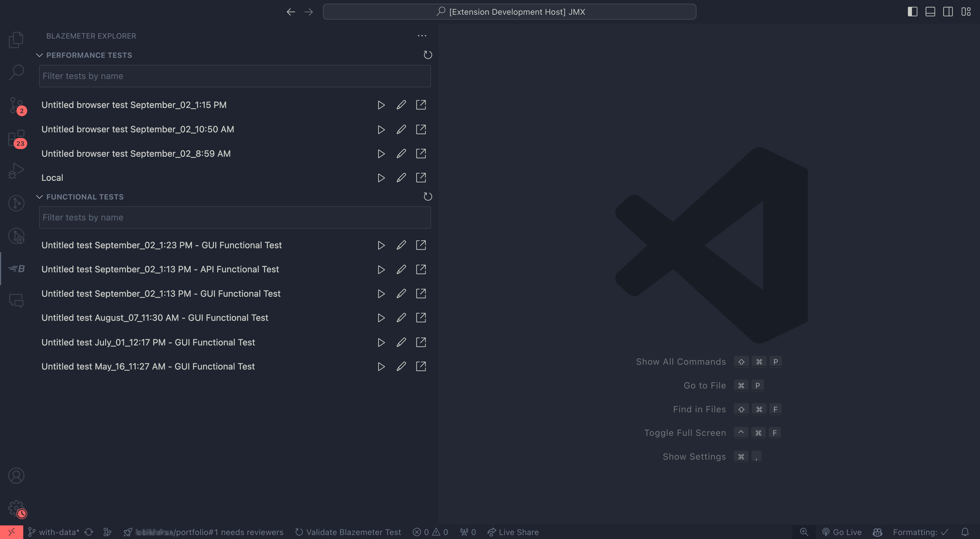980x539 pixels.
Task: Open the Search view in activity bar
Action: (16, 72)
